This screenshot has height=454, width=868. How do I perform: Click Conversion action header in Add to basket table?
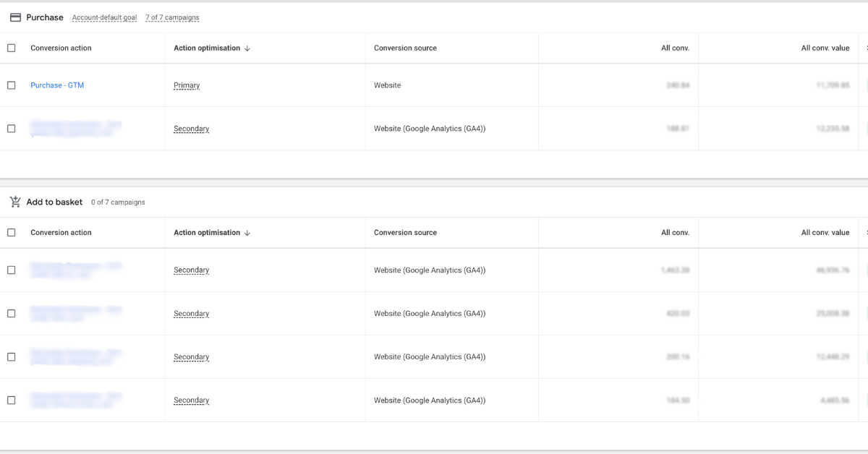coord(61,233)
